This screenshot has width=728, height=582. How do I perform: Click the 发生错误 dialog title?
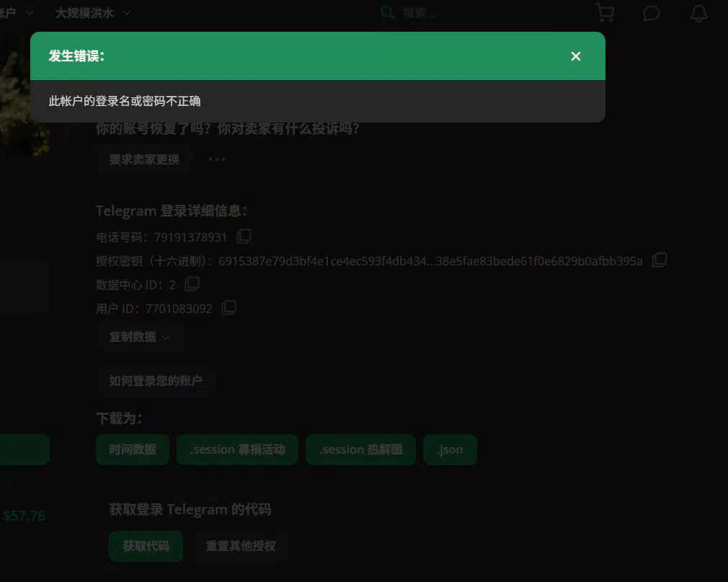coord(76,56)
